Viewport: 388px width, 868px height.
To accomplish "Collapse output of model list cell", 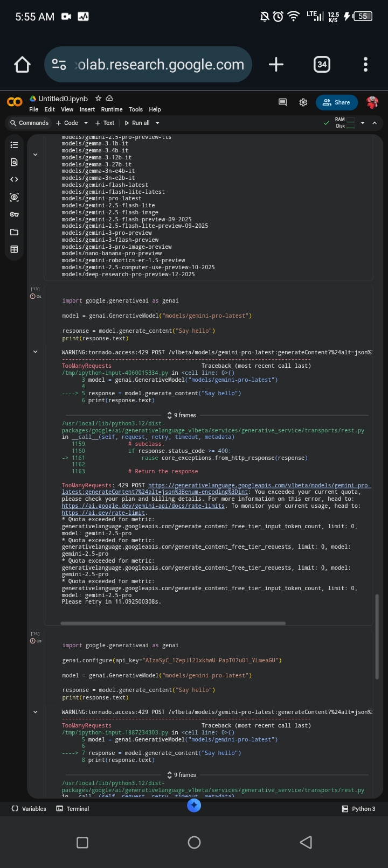I will [35, 155].
